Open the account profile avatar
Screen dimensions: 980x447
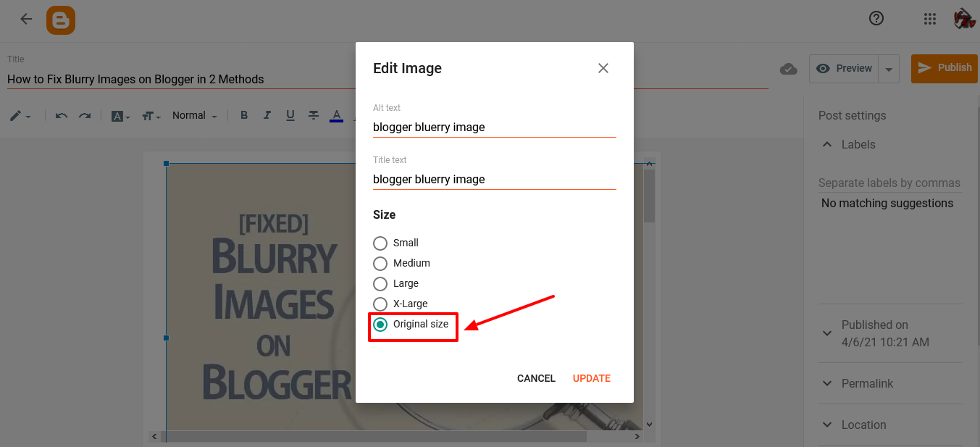[965, 19]
